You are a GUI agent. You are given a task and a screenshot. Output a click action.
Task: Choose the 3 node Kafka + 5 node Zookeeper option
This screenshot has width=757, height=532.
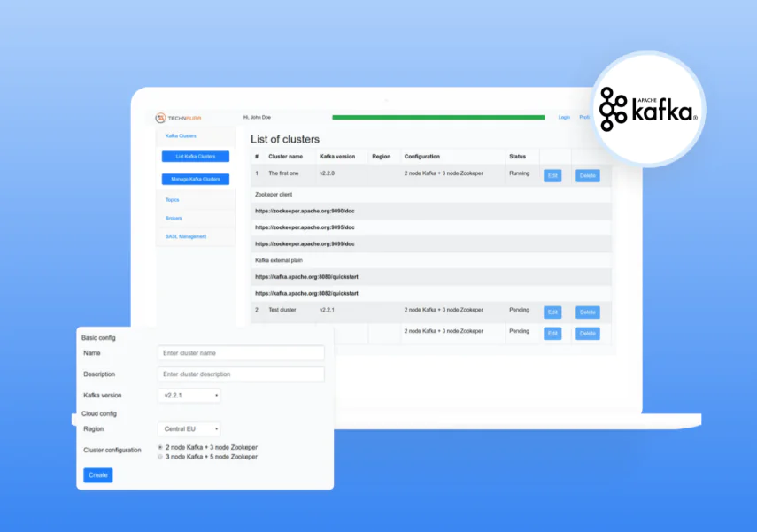tap(160, 457)
